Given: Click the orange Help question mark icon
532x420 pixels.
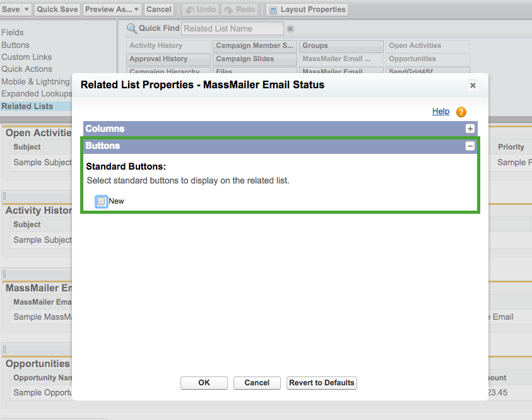Looking at the screenshot, I should pyautogui.click(x=460, y=112).
